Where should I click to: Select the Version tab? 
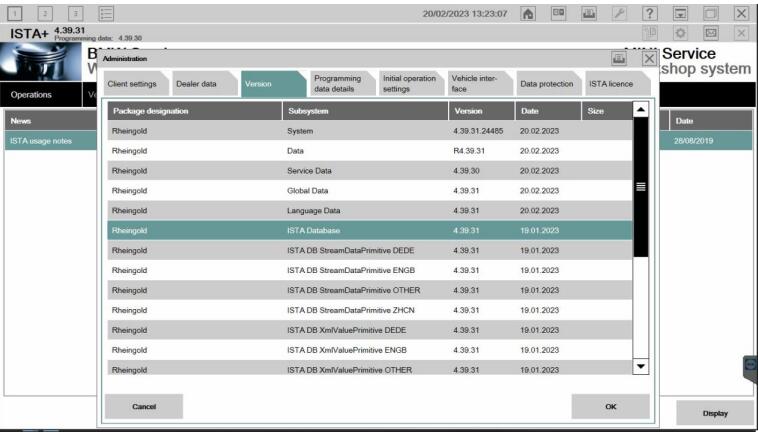tap(273, 84)
